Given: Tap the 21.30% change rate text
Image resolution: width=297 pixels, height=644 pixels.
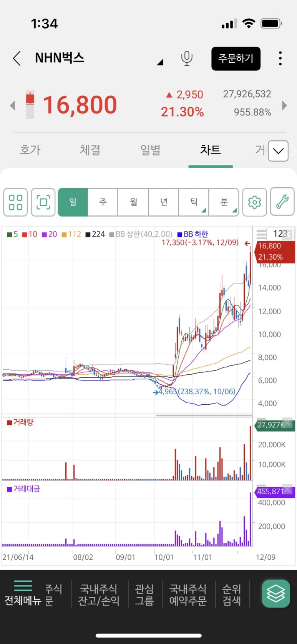Looking at the screenshot, I should coord(182,112).
